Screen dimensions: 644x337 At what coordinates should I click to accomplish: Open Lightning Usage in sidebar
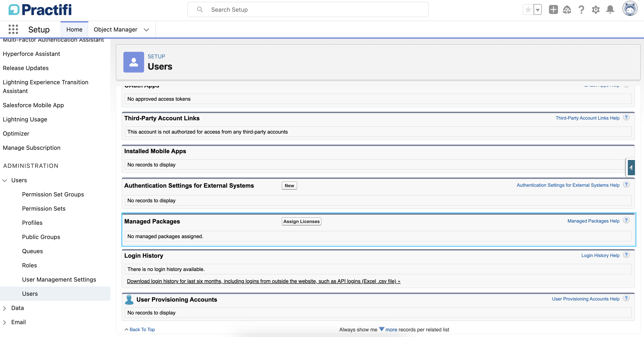coord(25,119)
